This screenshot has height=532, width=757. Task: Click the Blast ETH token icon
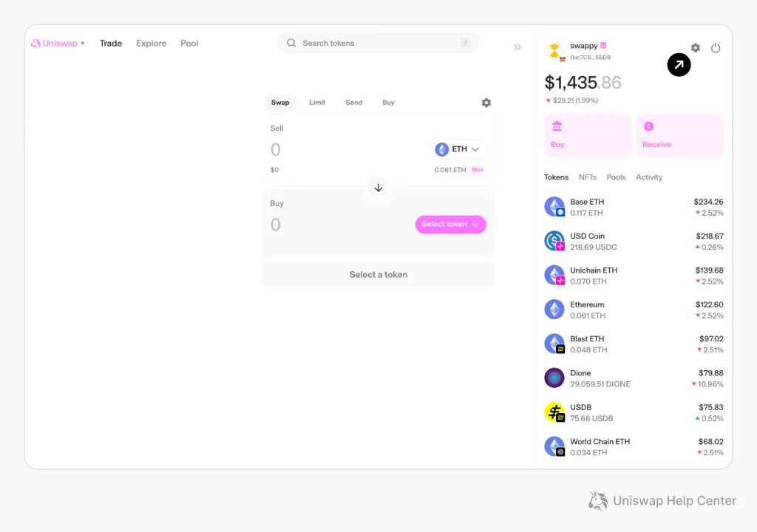(x=554, y=344)
